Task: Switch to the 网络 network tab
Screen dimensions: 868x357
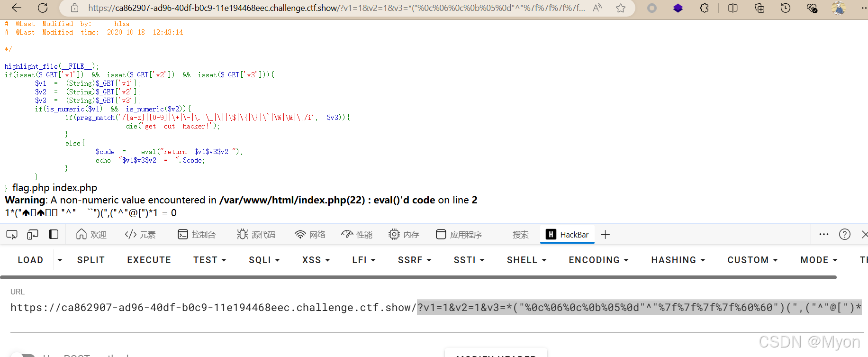Action: click(x=310, y=235)
